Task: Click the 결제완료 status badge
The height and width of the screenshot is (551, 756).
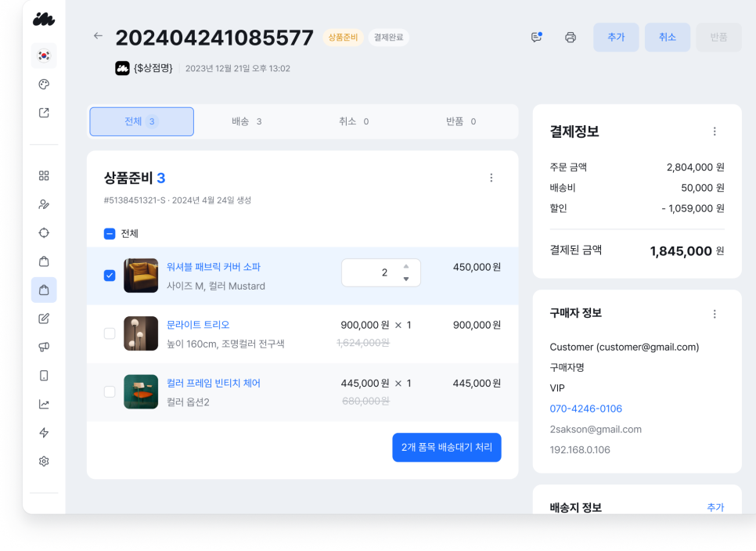Action: (389, 37)
